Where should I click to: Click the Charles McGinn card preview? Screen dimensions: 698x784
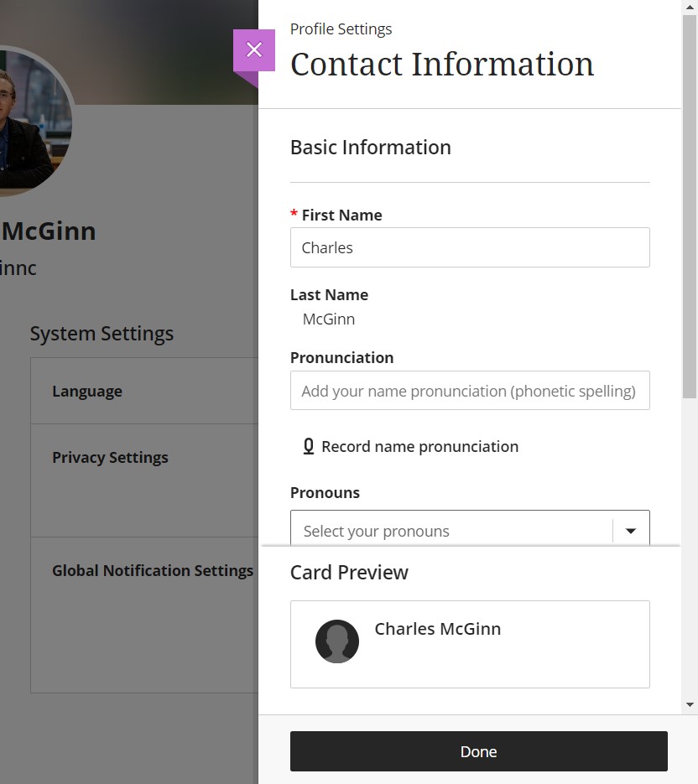click(470, 645)
